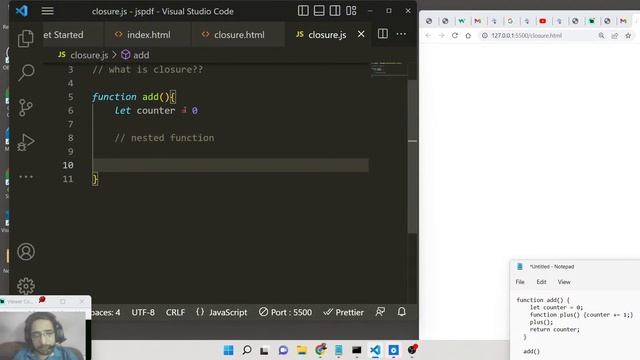Screen dimensions: 640x360
Task: Switch to the YouTube browser tab
Action: (x=542, y=21)
